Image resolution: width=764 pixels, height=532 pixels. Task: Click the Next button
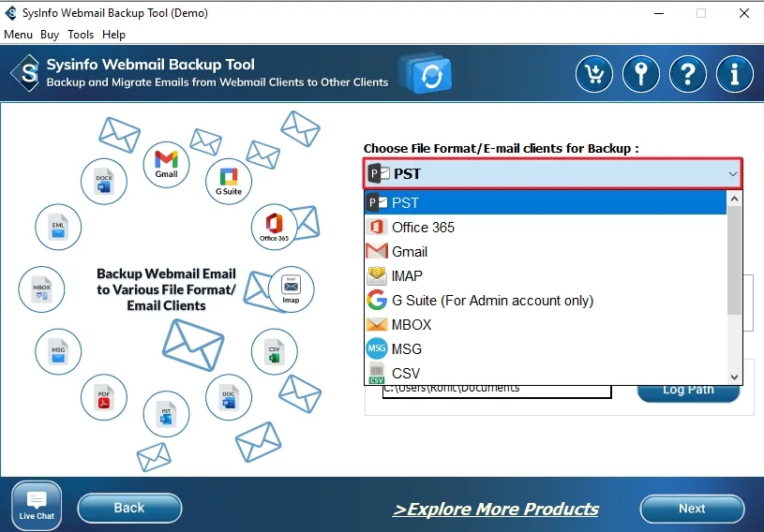[692, 509]
